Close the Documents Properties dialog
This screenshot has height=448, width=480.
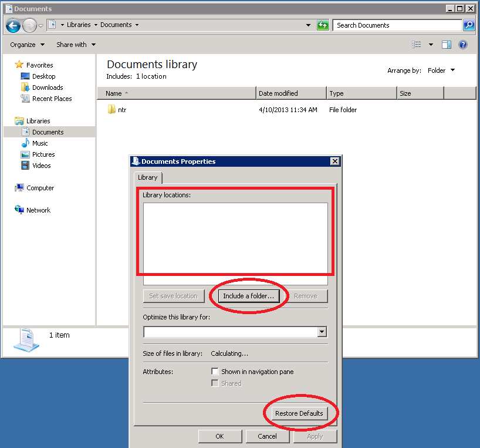point(335,161)
